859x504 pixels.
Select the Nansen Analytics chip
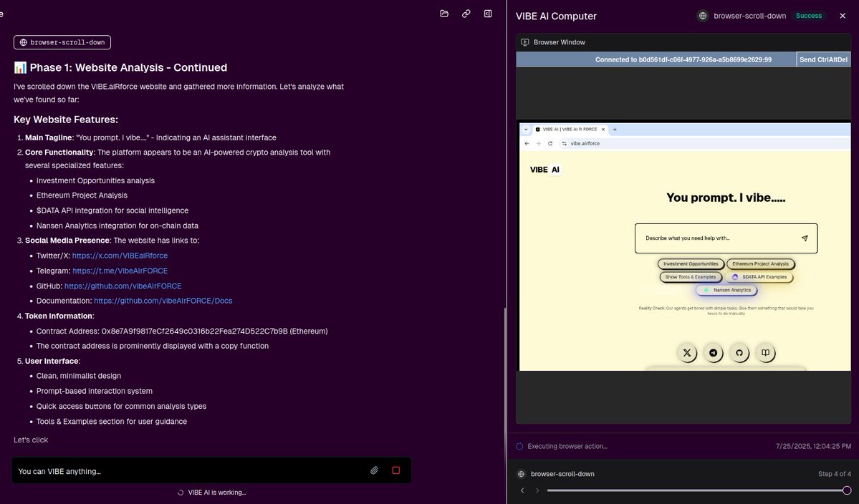pos(726,290)
